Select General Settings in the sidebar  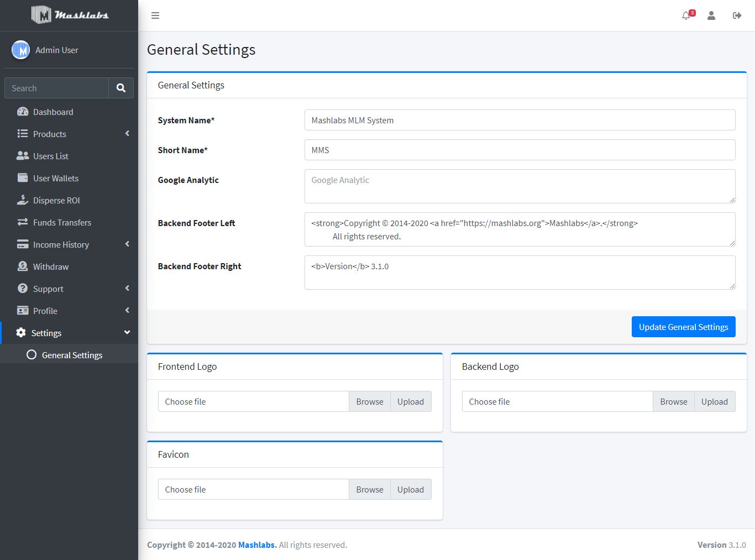pyautogui.click(x=72, y=355)
